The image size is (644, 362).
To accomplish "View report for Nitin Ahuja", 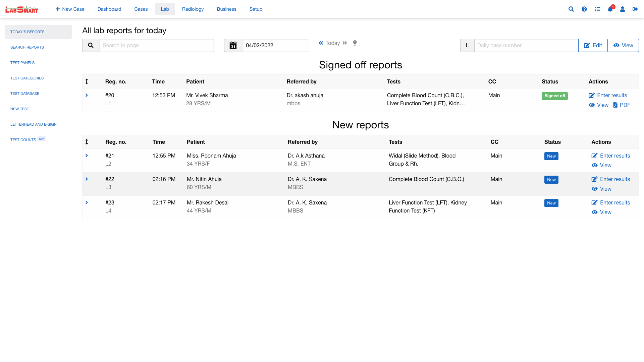I will (x=601, y=189).
